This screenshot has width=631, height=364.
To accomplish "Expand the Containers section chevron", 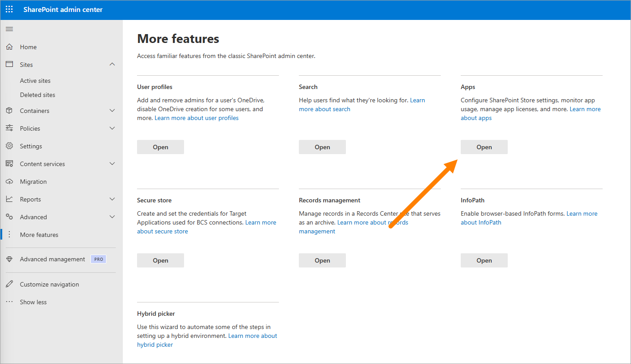I will (x=112, y=111).
